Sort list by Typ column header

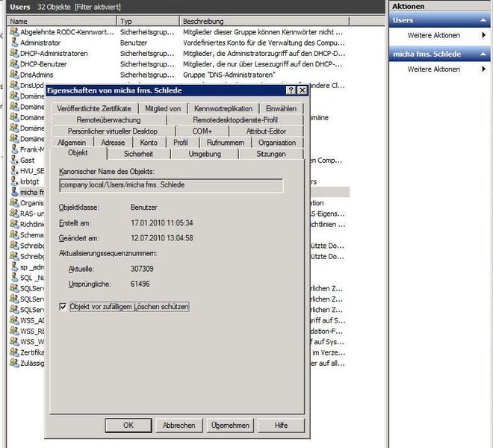pos(148,21)
